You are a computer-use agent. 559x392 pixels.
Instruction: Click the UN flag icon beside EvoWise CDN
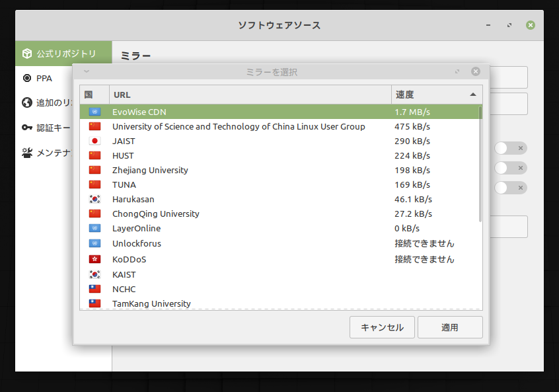95,112
